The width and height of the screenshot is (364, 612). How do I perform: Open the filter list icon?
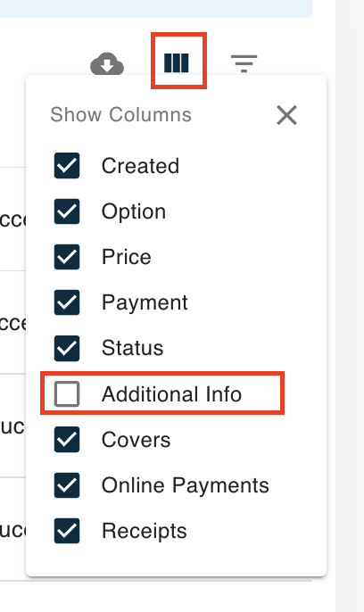pos(244,63)
